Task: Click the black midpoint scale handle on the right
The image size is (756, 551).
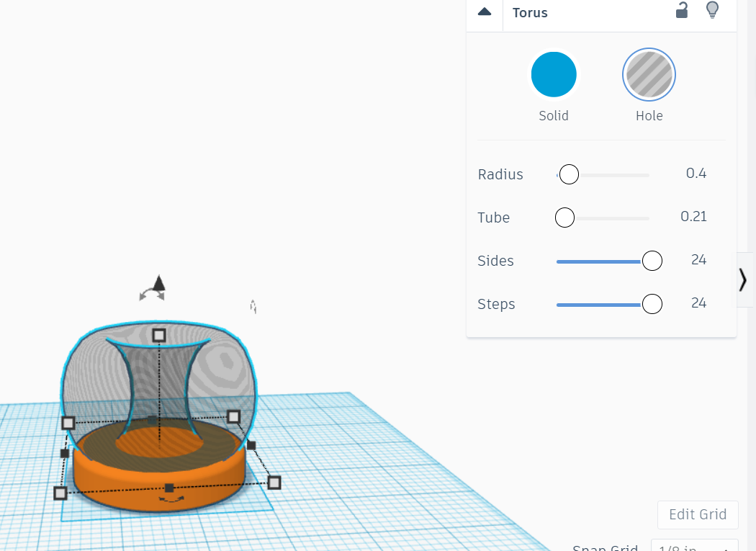Action: point(253,446)
